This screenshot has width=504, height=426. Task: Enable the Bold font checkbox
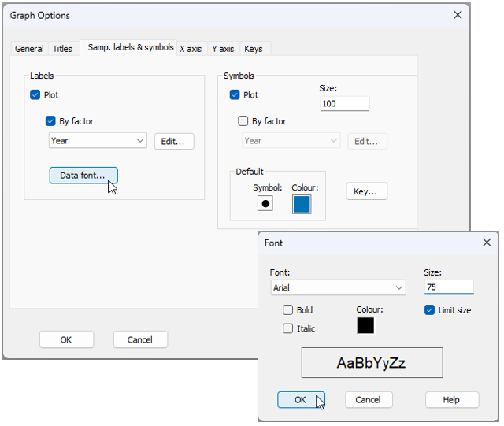click(x=288, y=310)
